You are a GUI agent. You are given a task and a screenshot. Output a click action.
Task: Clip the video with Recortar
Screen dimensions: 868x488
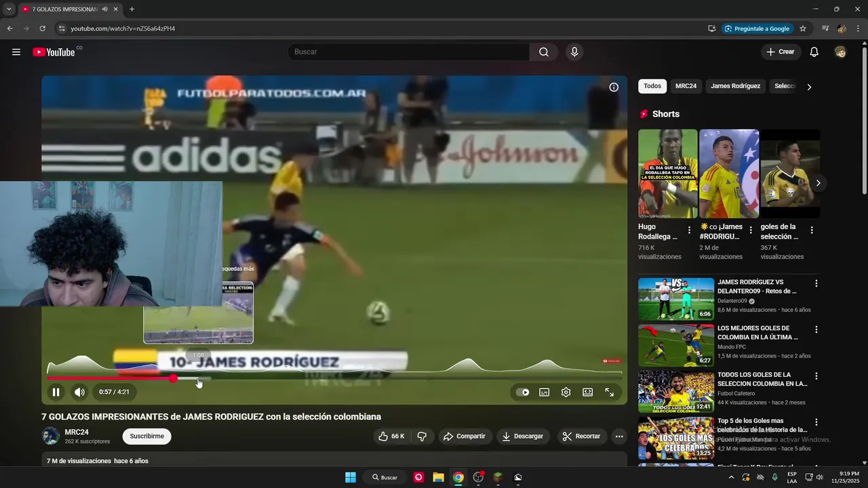[583, 436]
